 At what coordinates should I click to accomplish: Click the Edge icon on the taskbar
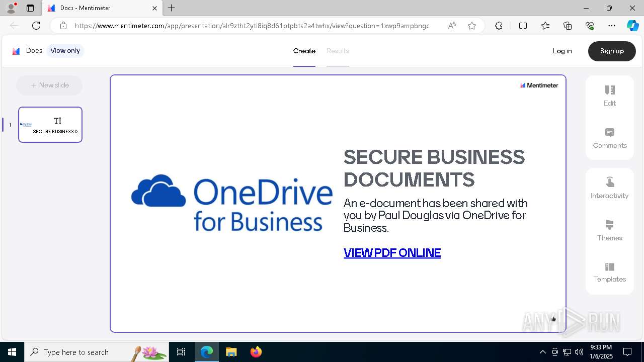click(x=207, y=352)
